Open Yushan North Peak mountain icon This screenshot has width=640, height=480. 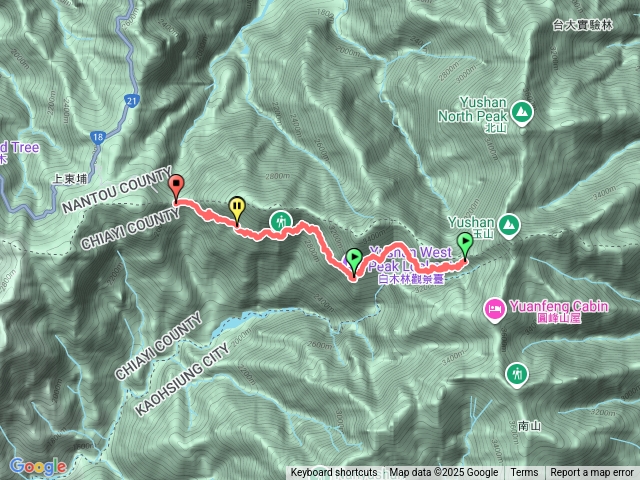(521, 112)
